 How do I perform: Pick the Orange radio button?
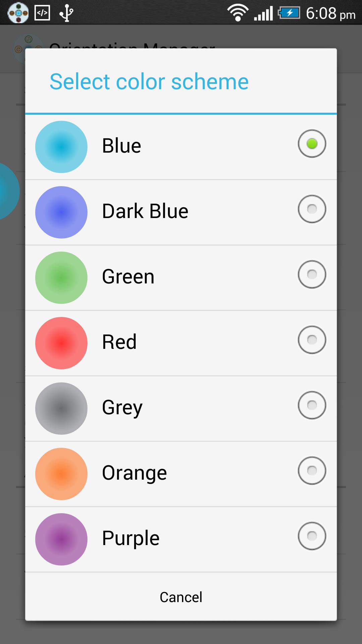(312, 471)
